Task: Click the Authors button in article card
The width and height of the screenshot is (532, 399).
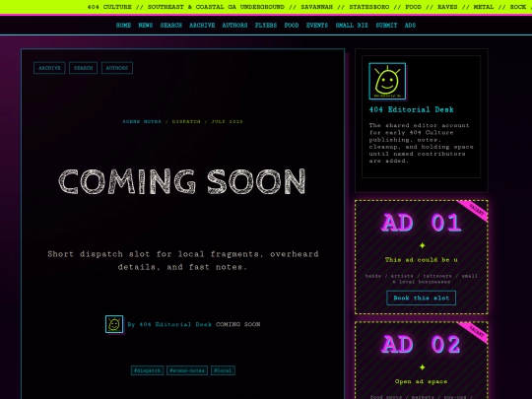Action: (117, 68)
